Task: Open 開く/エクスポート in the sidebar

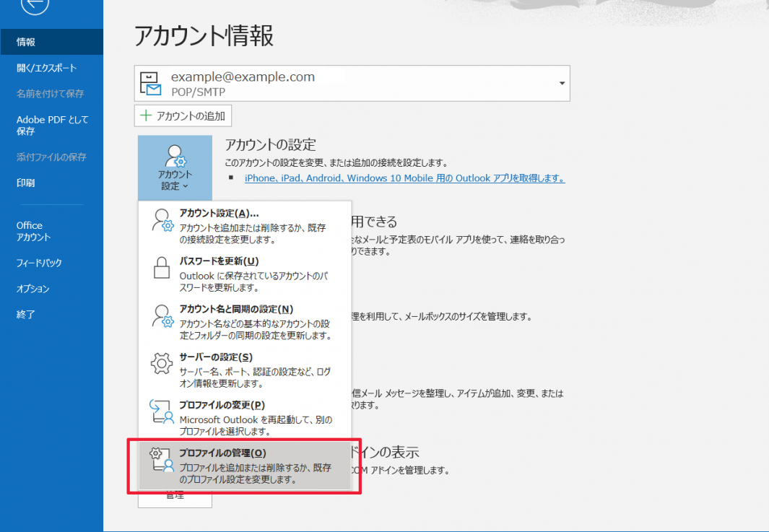Action: pos(46,68)
